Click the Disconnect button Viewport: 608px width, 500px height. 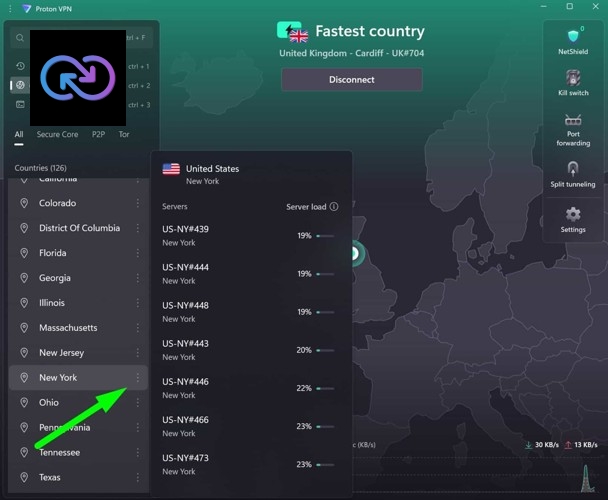click(351, 80)
